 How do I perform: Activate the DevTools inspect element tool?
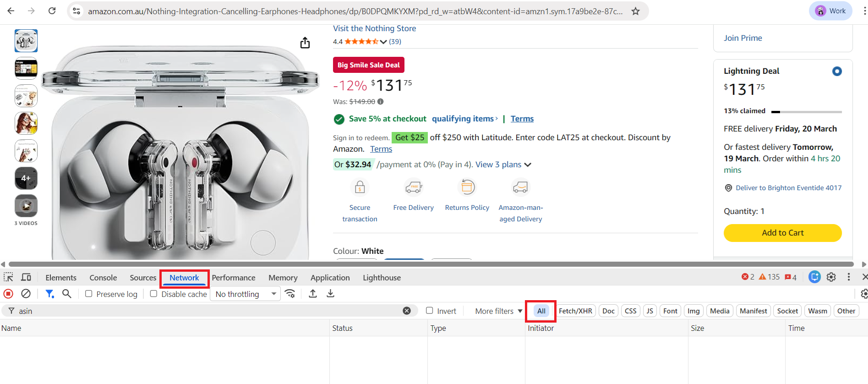coord(9,277)
